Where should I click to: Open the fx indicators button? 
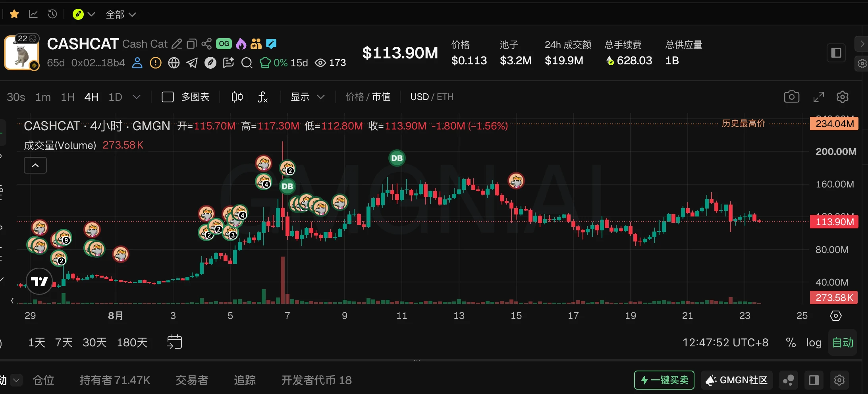point(262,97)
